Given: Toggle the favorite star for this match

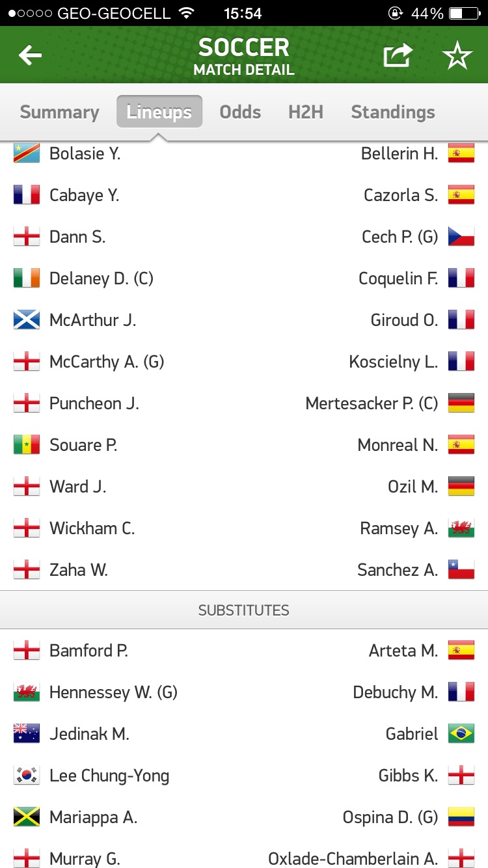Looking at the screenshot, I should (x=457, y=57).
